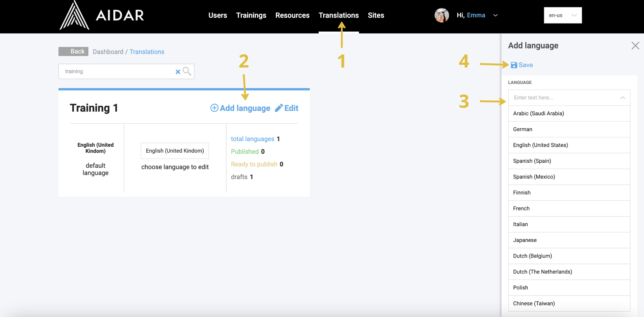Collapse the language list chevron
This screenshot has height=317, width=644.
[x=623, y=98]
